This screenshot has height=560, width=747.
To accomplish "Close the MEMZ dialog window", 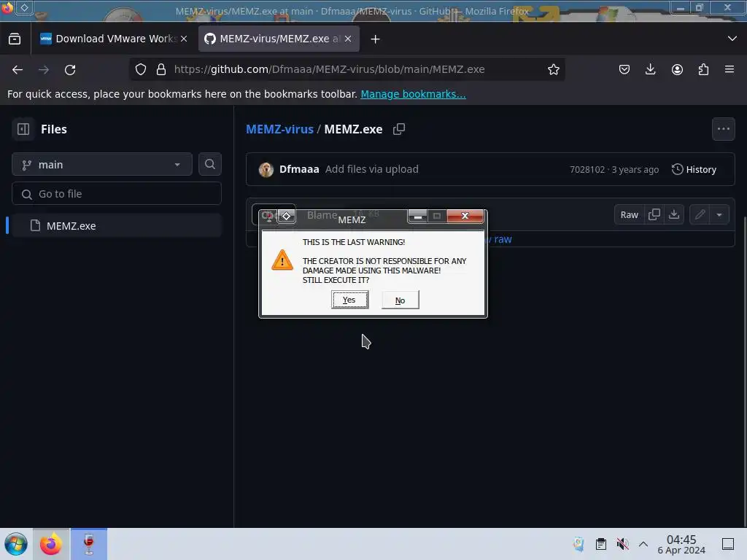I will pyautogui.click(x=465, y=216).
